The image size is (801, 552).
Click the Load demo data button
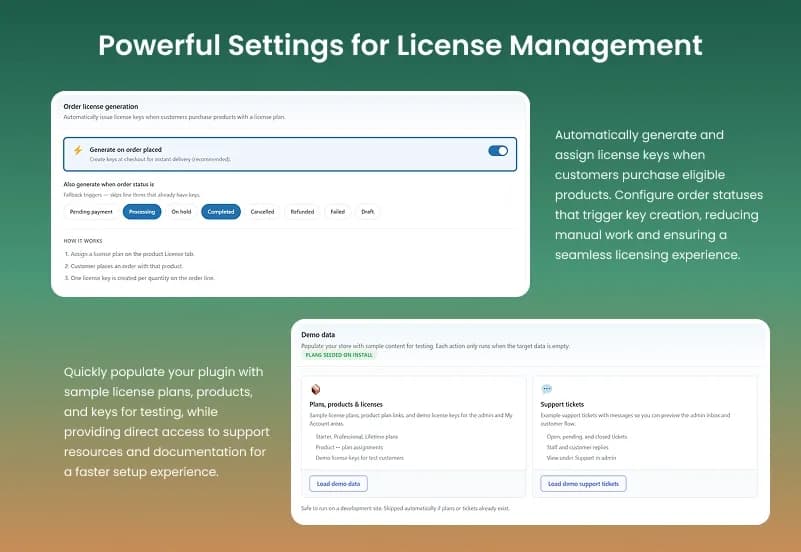pyautogui.click(x=338, y=484)
